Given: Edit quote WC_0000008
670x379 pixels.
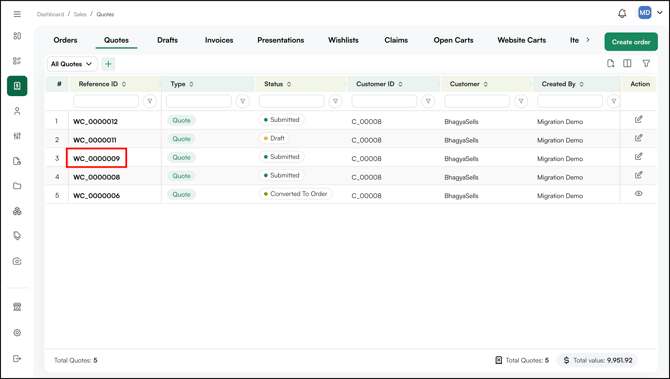Looking at the screenshot, I should coord(638,175).
